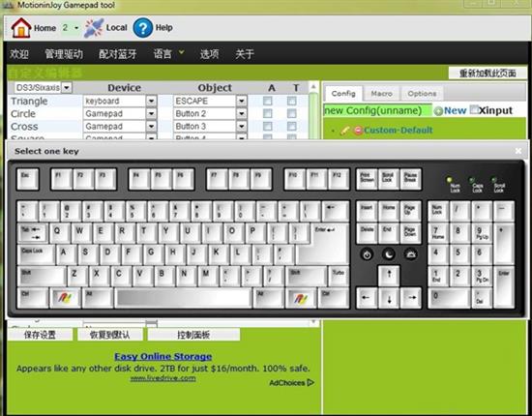
Task: Select the right arrow key
Action: point(411,298)
